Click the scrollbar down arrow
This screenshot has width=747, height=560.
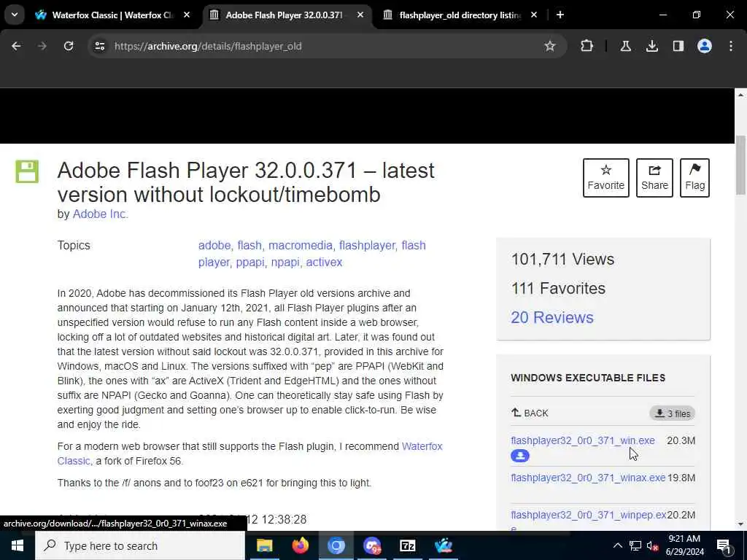coord(741,524)
